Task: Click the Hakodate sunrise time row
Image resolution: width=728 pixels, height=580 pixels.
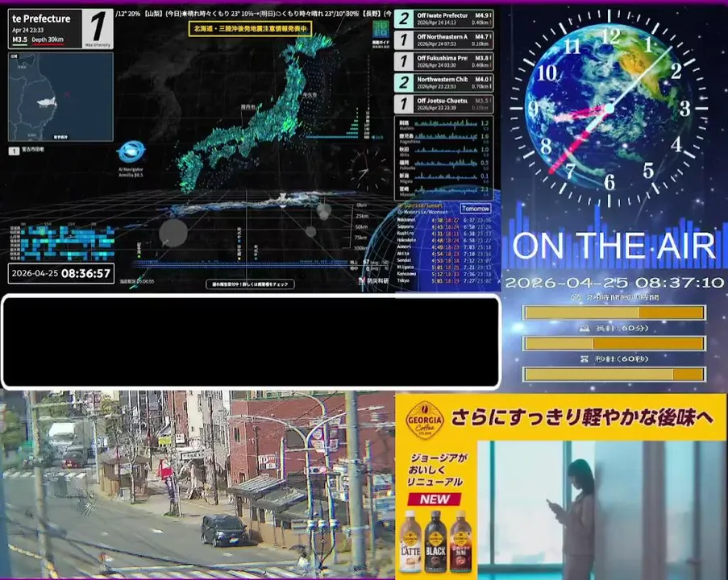Action: point(444,240)
